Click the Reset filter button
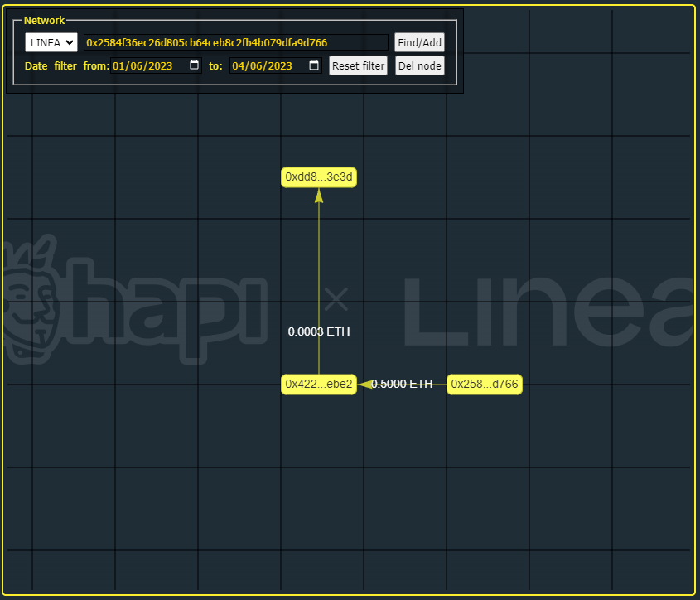700x600 pixels. pos(358,65)
